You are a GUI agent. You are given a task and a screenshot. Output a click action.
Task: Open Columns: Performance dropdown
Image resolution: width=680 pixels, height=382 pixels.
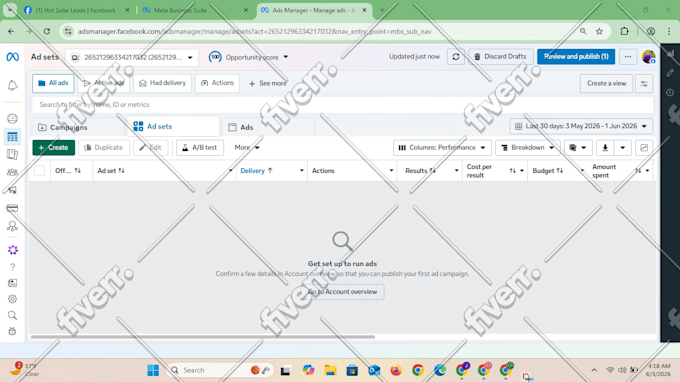click(442, 148)
